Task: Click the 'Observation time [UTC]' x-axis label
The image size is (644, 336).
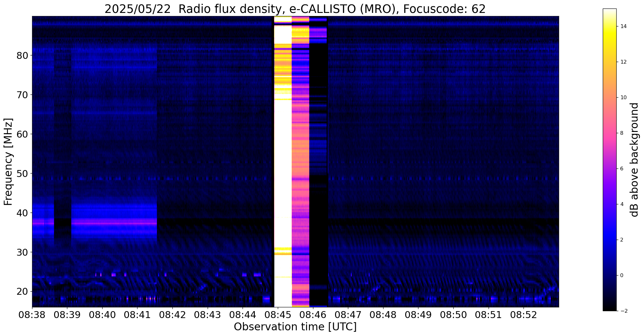Action: tap(295, 327)
